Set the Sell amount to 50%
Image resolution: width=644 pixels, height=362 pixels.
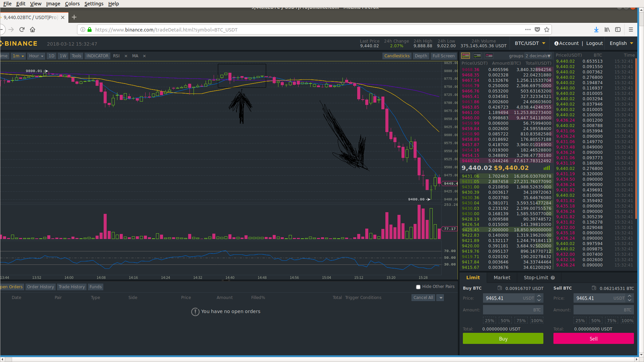[596, 321]
